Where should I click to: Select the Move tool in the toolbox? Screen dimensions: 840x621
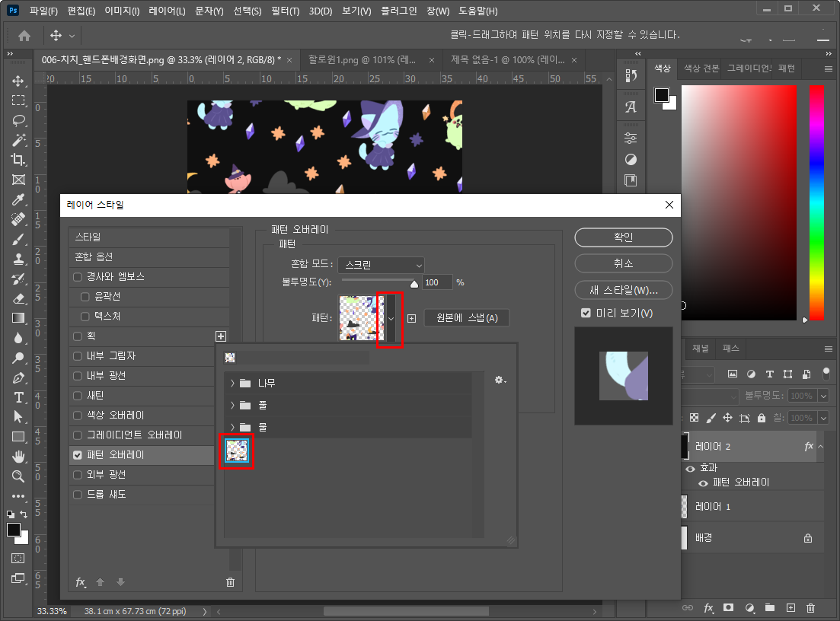click(x=18, y=81)
